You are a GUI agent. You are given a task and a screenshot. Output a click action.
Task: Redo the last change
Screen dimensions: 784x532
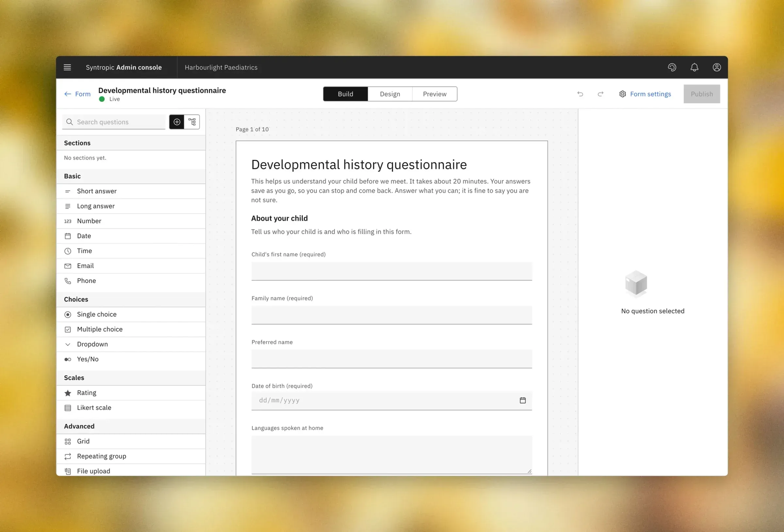click(600, 94)
